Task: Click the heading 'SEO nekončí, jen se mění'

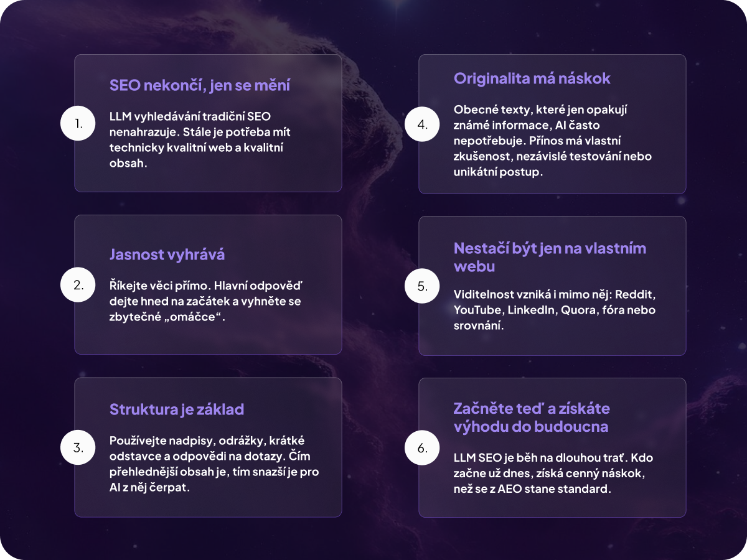Action: [x=200, y=85]
